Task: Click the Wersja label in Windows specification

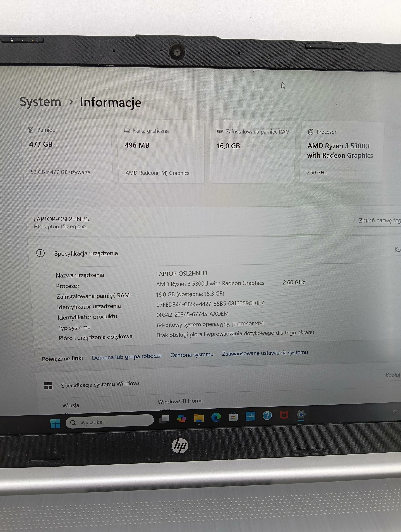Action: point(71,406)
